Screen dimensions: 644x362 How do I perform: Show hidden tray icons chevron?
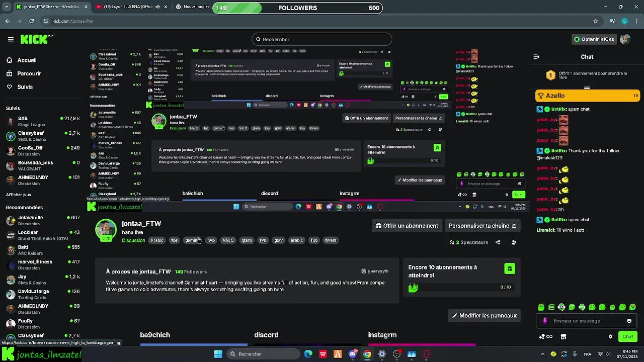click(542, 354)
